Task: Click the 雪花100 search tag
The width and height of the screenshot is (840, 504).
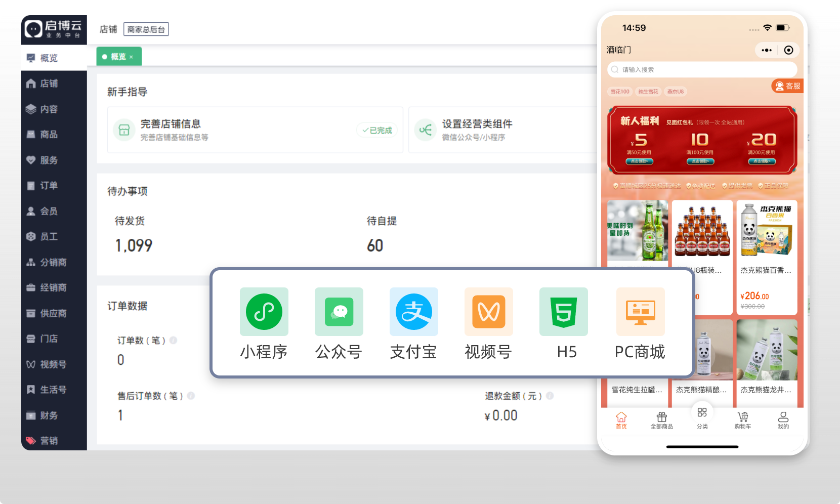Action: pyautogui.click(x=619, y=92)
